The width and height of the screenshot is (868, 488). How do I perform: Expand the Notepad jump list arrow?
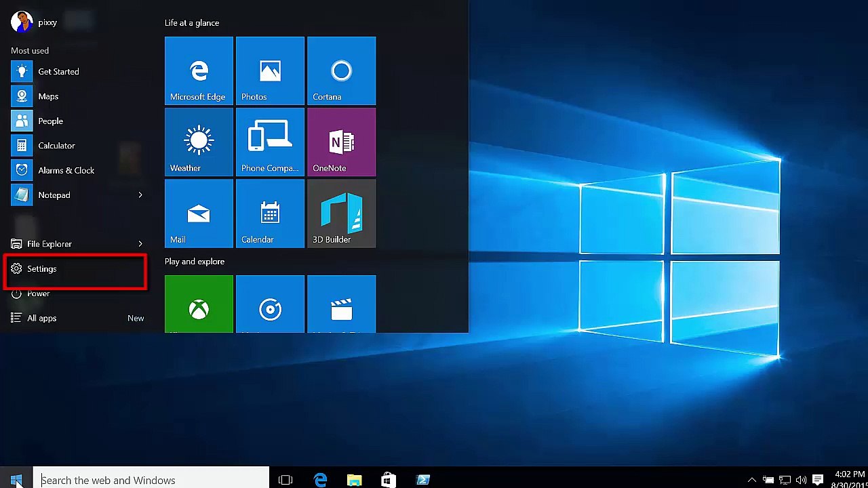coord(140,195)
